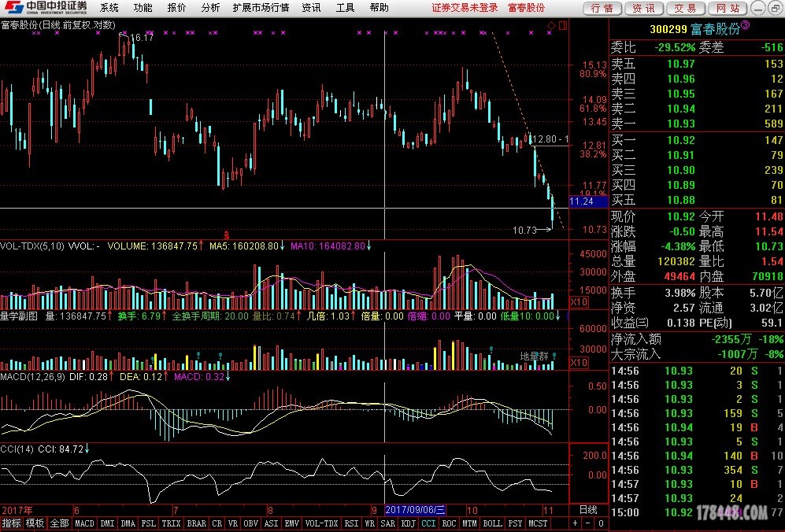Select the 指标 tab
Image resolution: width=785 pixels, height=532 pixels.
tap(11, 523)
